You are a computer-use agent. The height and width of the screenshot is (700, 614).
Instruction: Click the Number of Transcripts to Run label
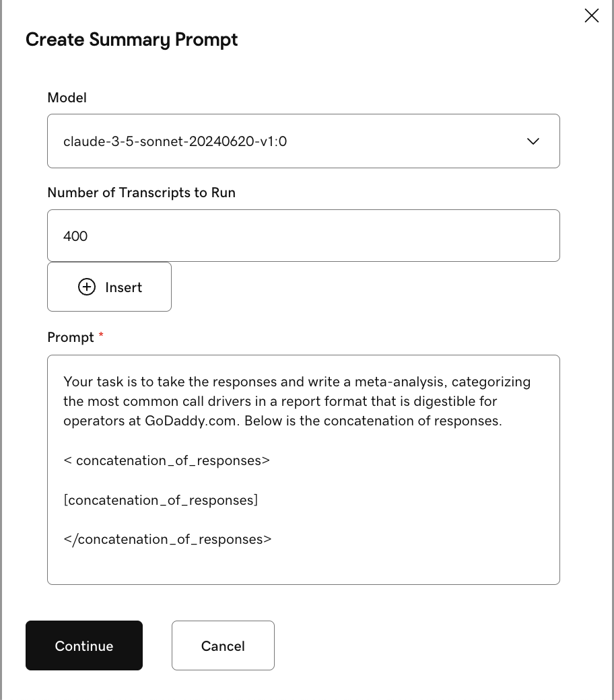pyautogui.click(x=141, y=193)
